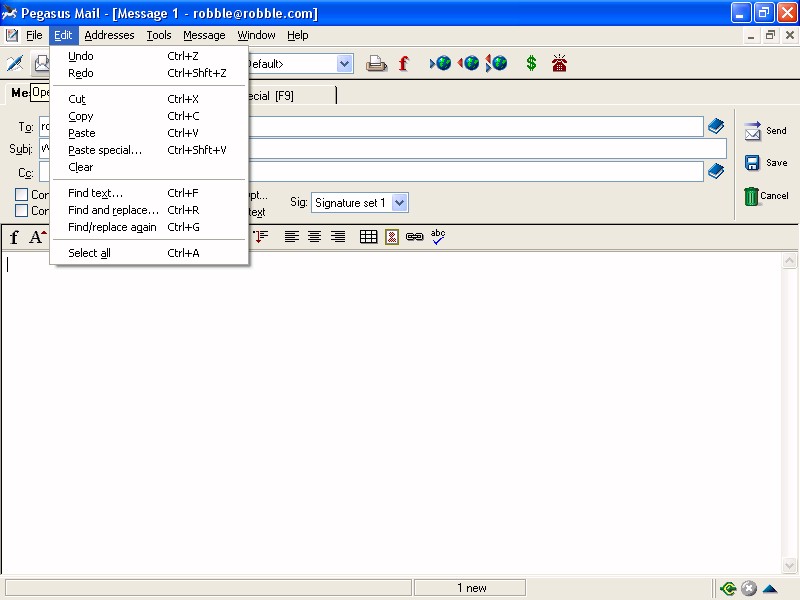Choose Copy from the Edit menu
The width and height of the screenshot is (800, 600).
149,116
